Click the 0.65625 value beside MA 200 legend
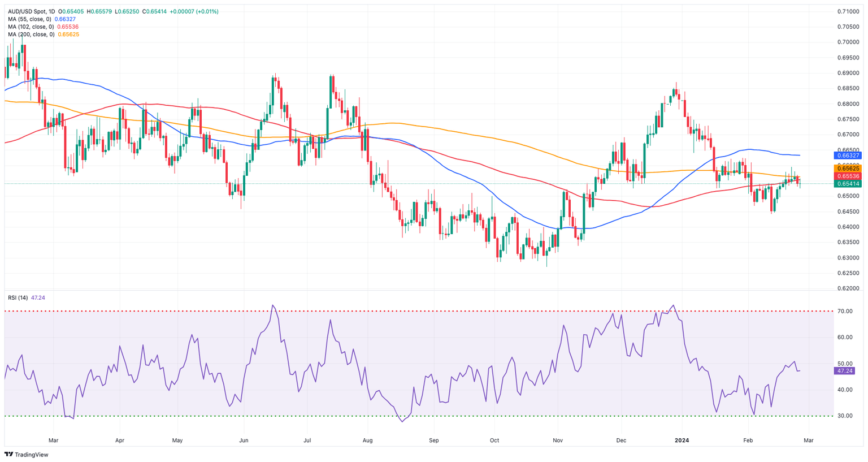This screenshot has height=462, width=868. point(68,34)
